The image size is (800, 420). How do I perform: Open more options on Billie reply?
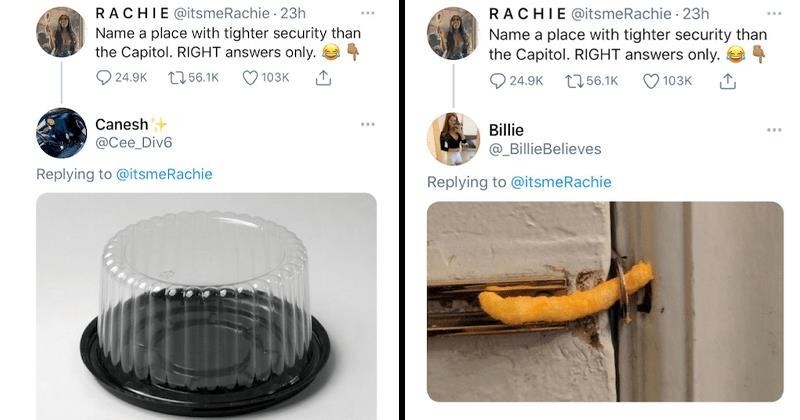coord(774,130)
